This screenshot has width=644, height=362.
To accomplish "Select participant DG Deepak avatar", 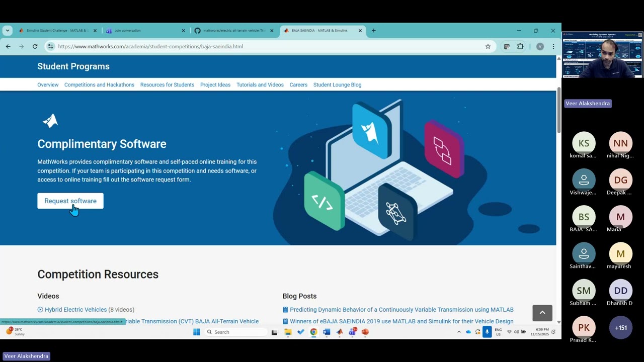I will 620,180.
